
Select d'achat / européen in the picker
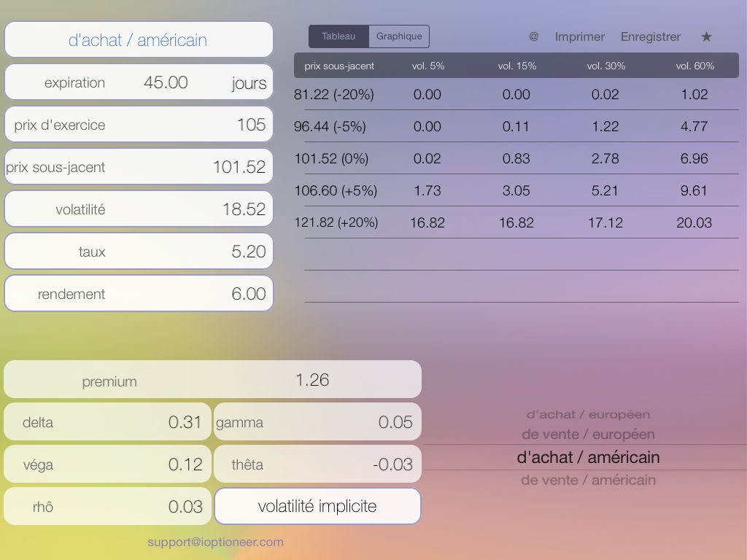coord(588,414)
